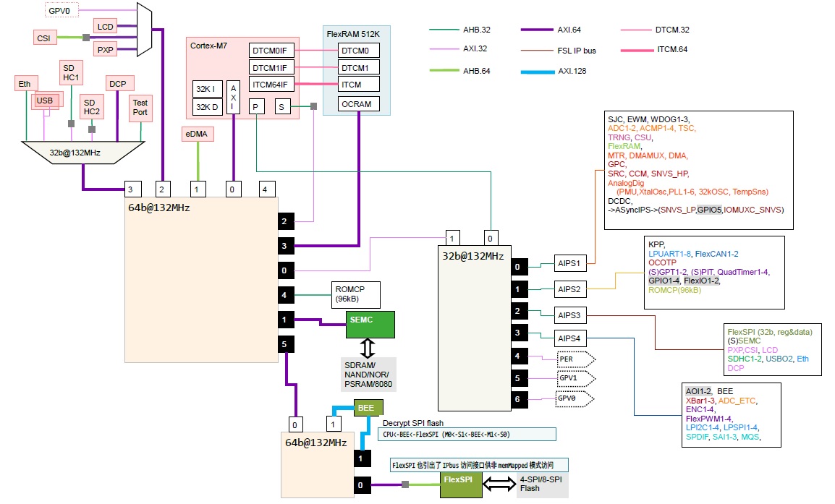Click the AXI.32 legend entry

(459, 48)
